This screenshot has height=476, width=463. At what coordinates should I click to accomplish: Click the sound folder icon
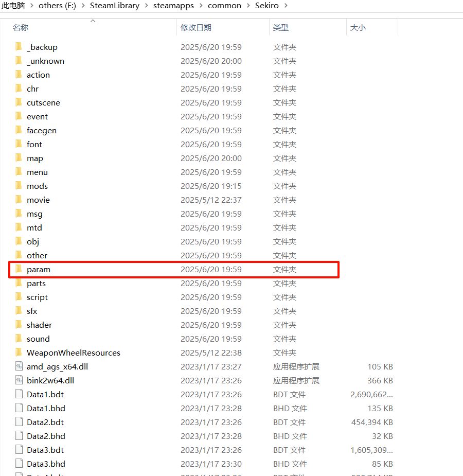tap(19, 339)
